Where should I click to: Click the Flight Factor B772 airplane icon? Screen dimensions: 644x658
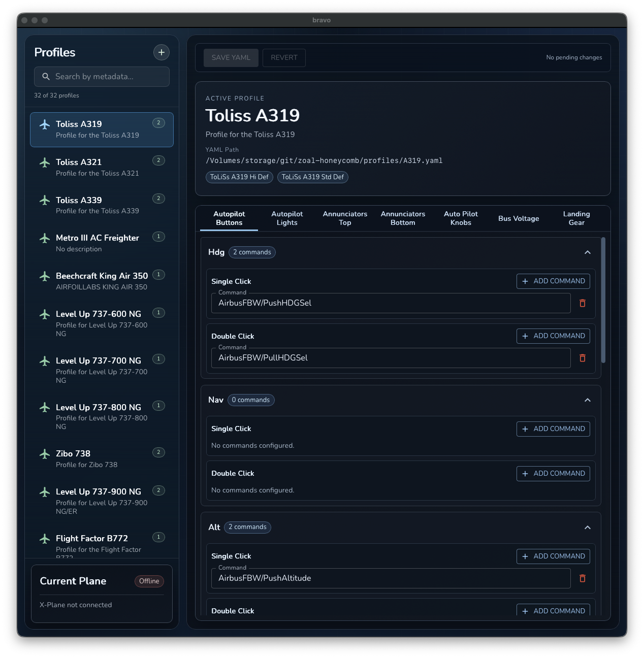pyautogui.click(x=45, y=539)
